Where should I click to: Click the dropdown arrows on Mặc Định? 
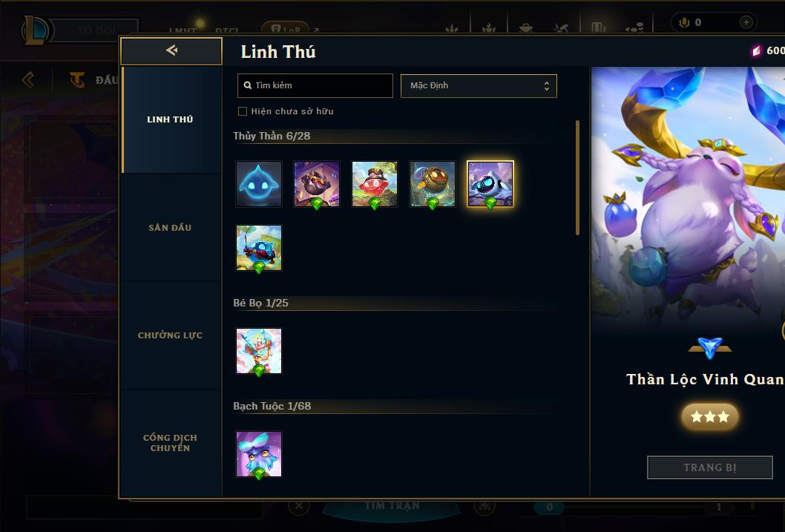point(547,85)
